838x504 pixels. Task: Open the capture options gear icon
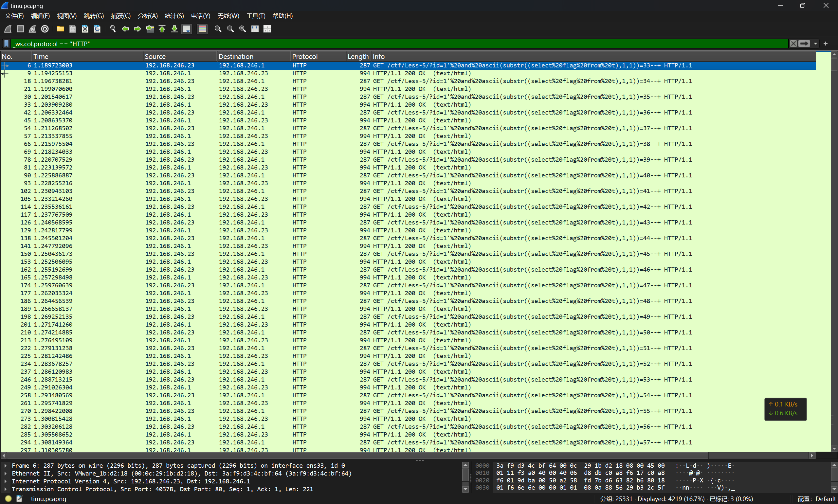pyautogui.click(x=45, y=29)
